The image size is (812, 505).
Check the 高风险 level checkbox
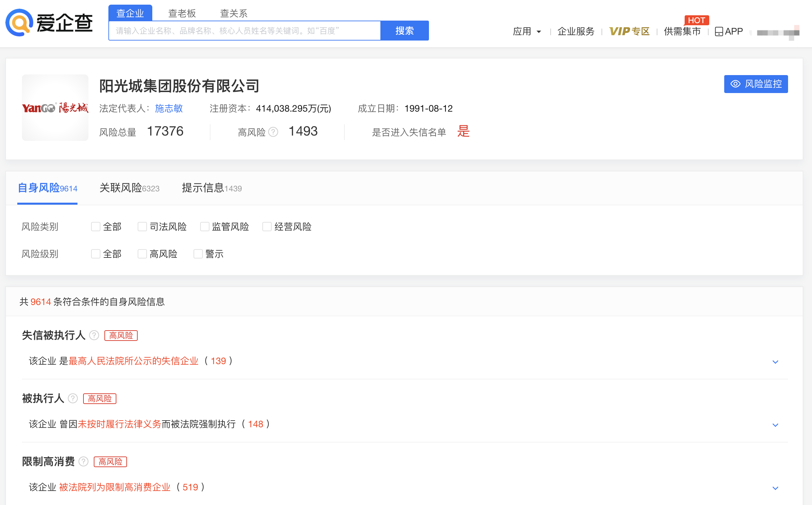pyautogui.click(x=142, y=254)
